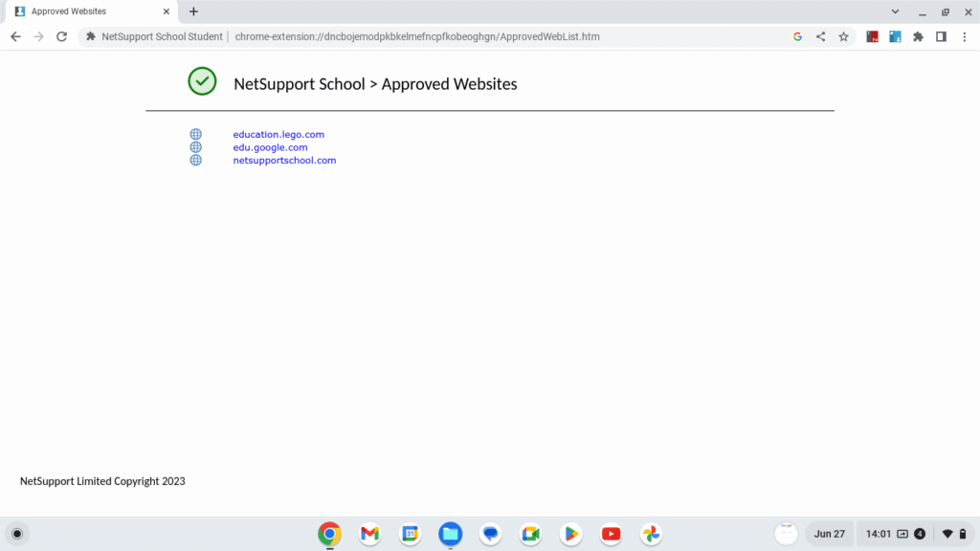Screen dimensions: 980x551
Task: Open the calendar date Jun 27
Action: coord(830,534)
